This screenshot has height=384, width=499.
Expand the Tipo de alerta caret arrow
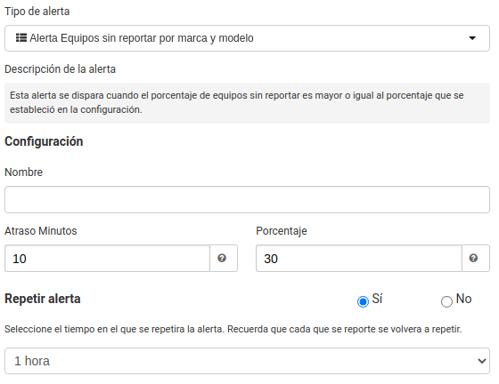tap(472, 38)
